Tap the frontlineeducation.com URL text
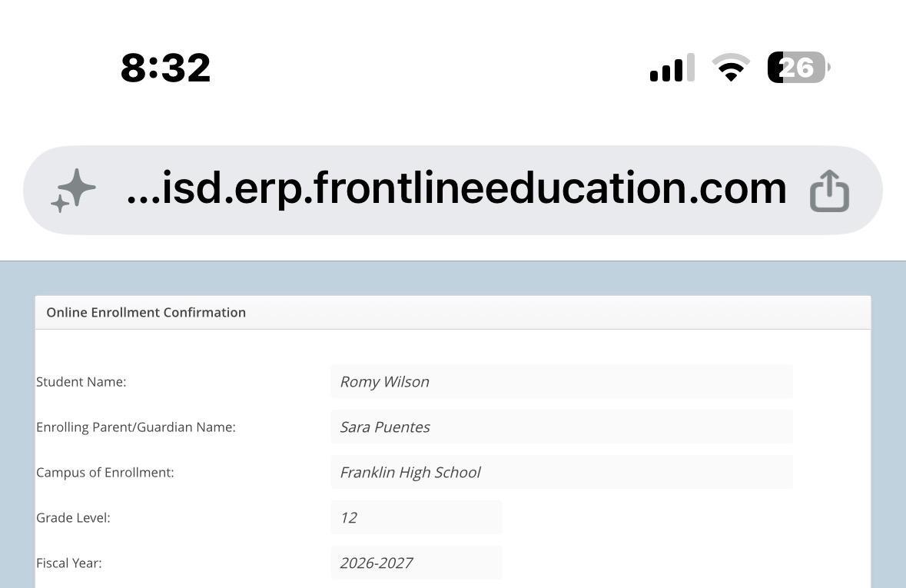Image resolution: width=906 pixels, height=588 pixels. click(456, 188)
